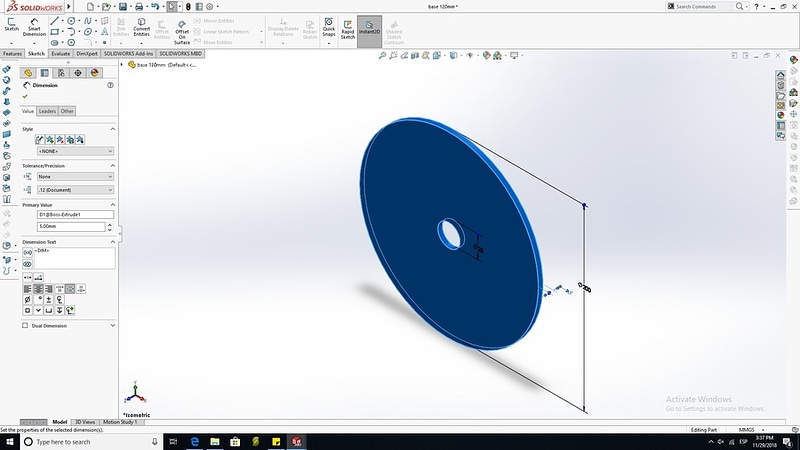Image resolution: width=800 pixels, height=450 pixels.
Task: Open the ConfigurationManager tab icon
Action: [61, 73]
